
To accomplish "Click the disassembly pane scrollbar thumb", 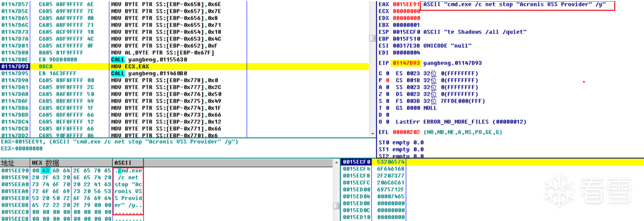I will (x=373, y=38).
